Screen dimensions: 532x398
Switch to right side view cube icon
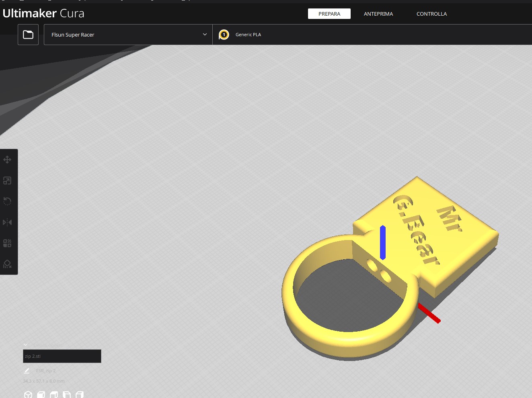coord(80,395)
